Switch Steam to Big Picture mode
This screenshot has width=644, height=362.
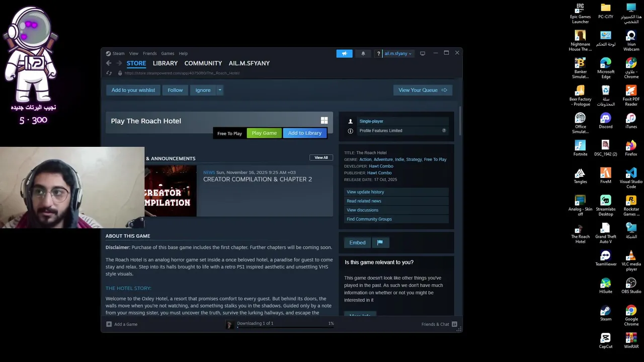coord(423,53)
